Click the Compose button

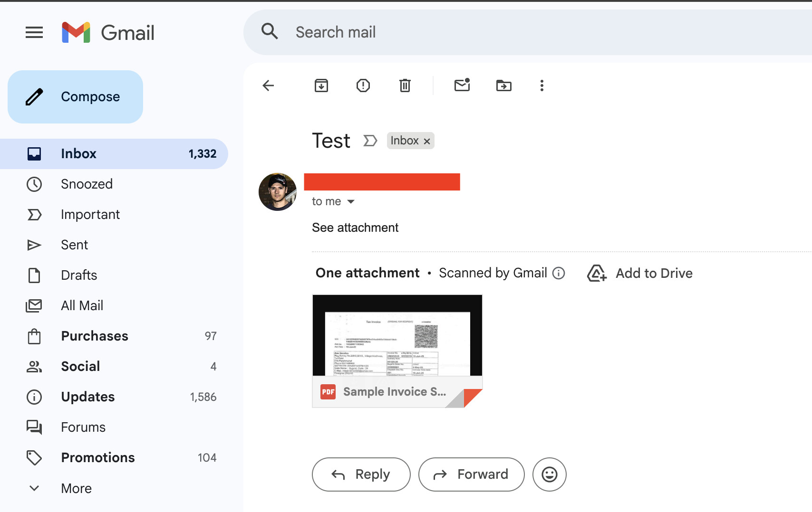[75, 97]
